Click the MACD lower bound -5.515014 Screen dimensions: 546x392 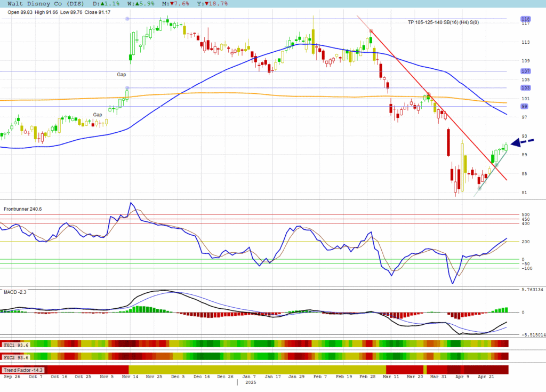tap(533, 335)
